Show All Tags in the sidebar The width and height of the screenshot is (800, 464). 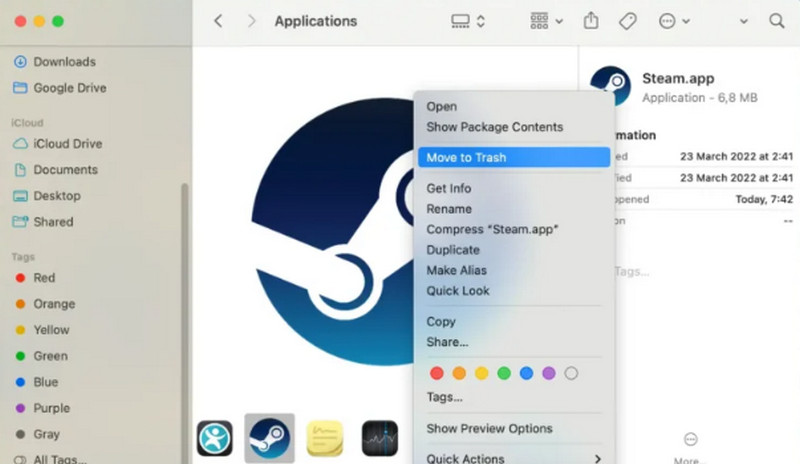tap(50, 459)
